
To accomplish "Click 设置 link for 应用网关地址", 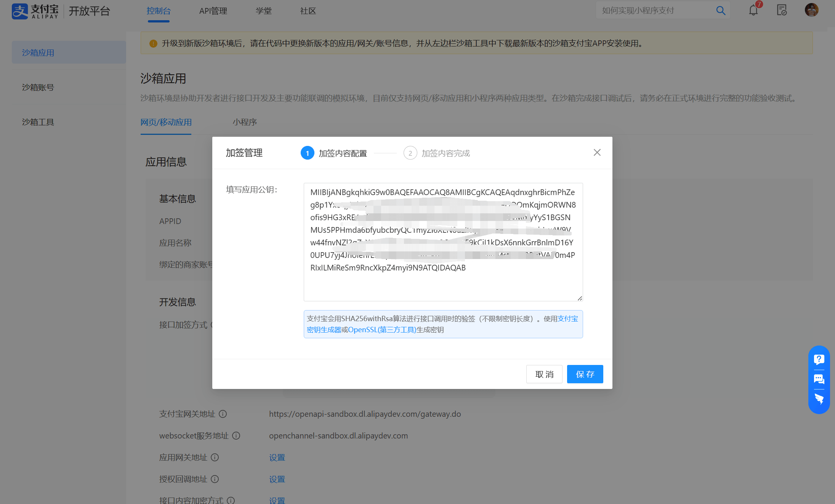I will coord(277,458).
